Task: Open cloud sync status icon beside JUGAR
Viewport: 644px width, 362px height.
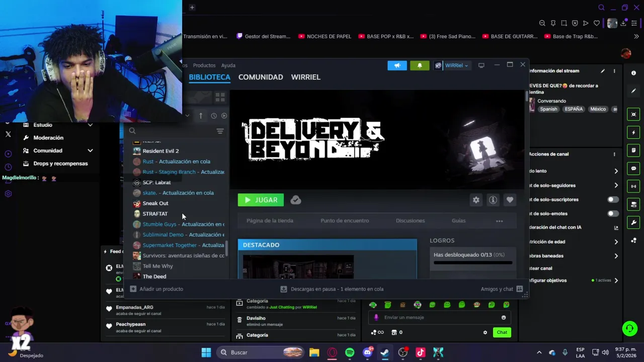Action: click(296, 200)
